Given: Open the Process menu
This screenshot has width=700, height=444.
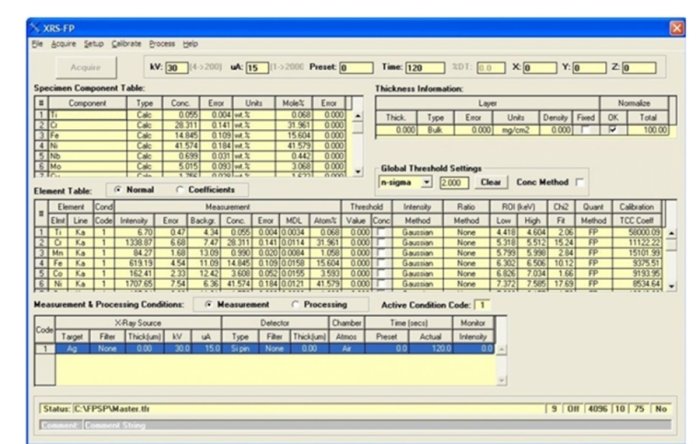Looking at the screenshot, I should pyautogui.click(x=162, y=44).
